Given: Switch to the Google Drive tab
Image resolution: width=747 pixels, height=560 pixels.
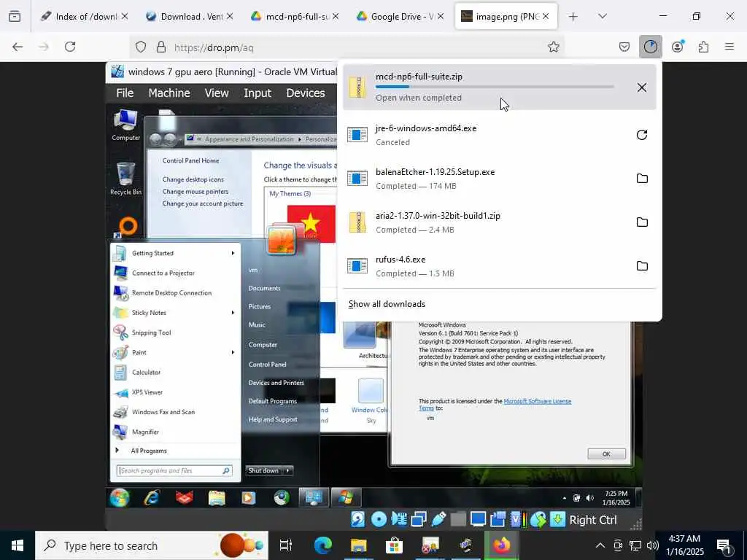Looking at the screenshot, I should click(x=400, y=17).
